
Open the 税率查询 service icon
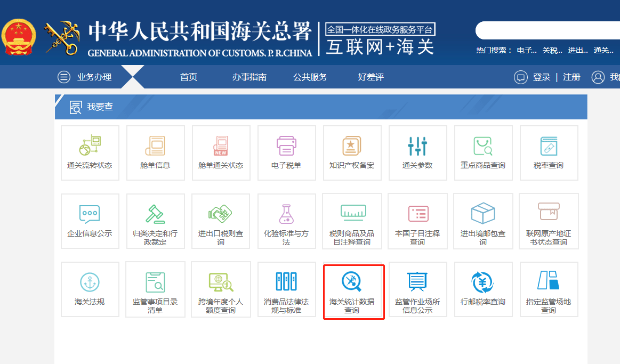click(549, 153)
